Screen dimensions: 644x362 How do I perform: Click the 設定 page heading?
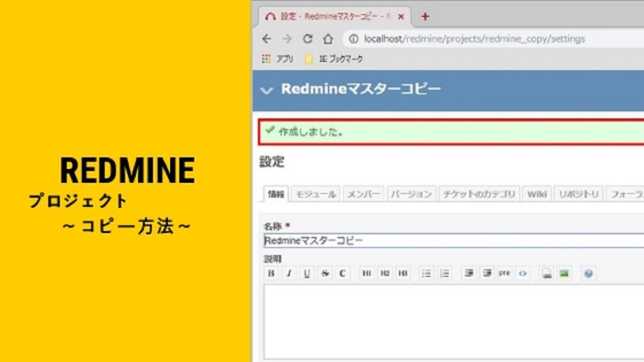click(x=272, y=162)
